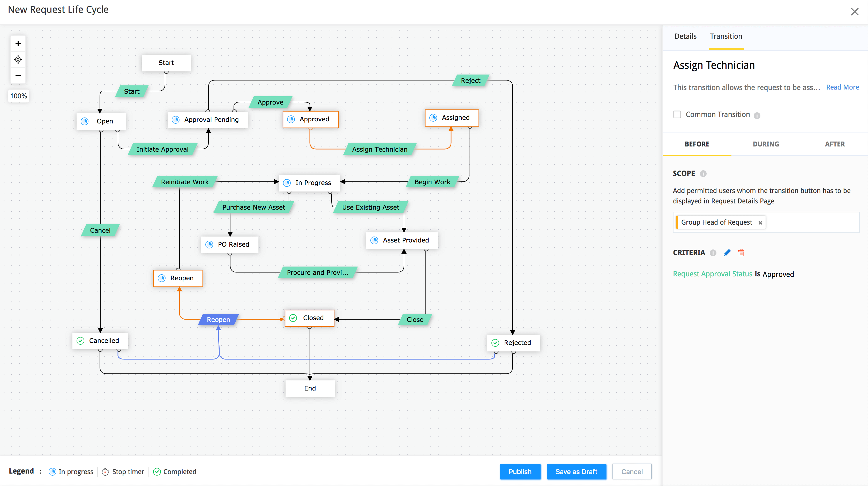Click the edit criteria pencil icon

[x=727, y=253]
